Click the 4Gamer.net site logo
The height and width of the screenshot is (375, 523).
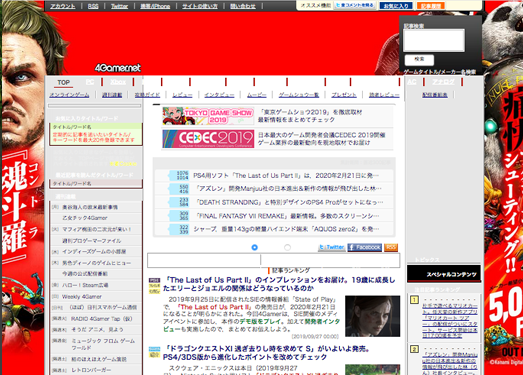click(x=118, y=68)
